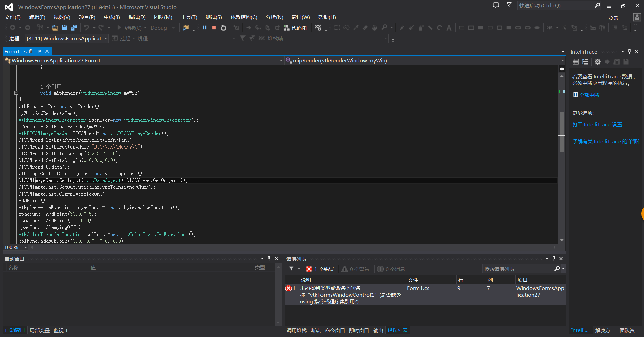Click the split editor icon above scrollbar
This screenshot has width=644, height=337.
point(562,69)
